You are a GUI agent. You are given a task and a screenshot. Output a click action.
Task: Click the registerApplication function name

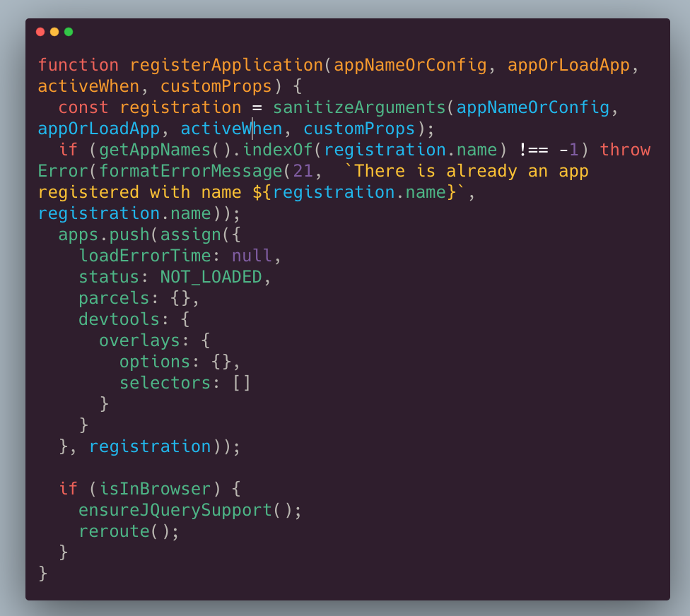[x=226, y=65]
